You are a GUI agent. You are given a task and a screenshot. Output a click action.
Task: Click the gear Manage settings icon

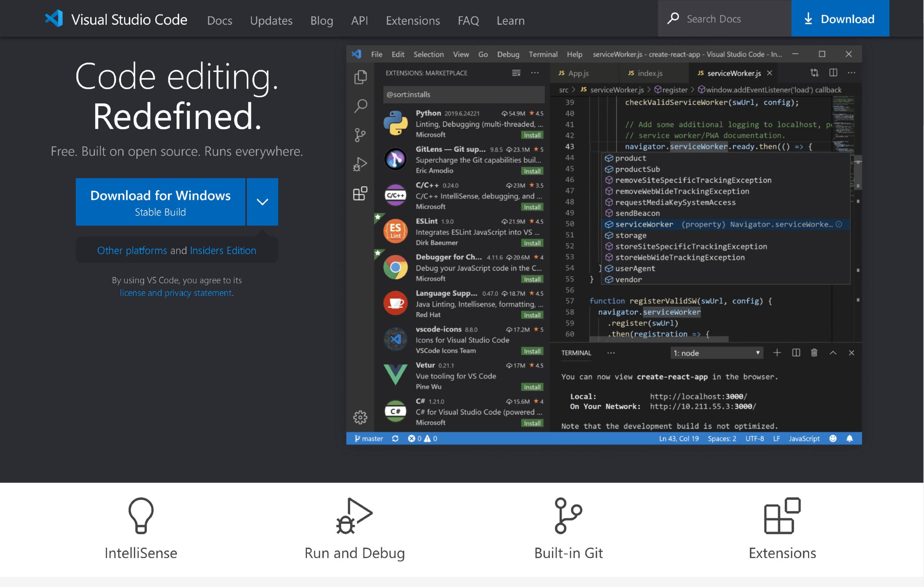(x=360, y=417)
